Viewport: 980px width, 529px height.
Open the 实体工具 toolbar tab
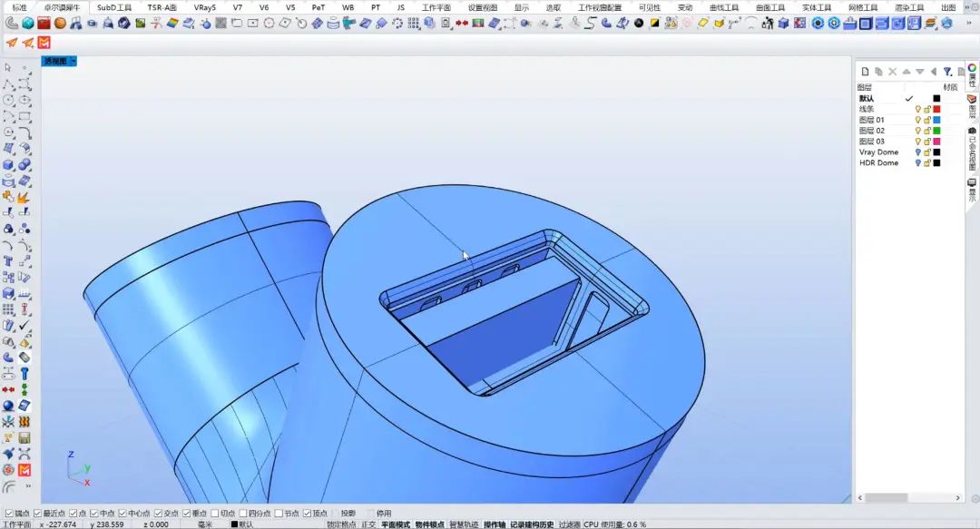click(x=816, y=7)
